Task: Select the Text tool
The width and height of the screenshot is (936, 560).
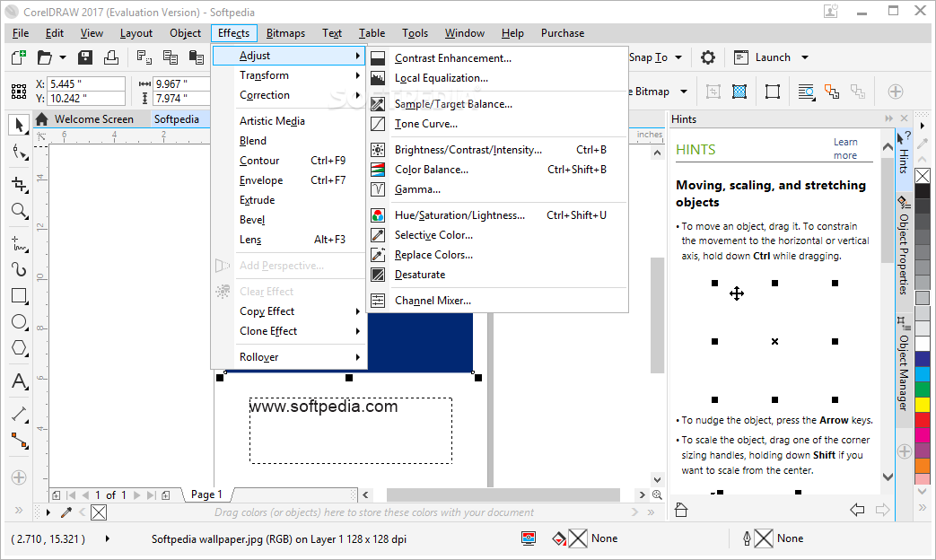Action: [19, 381]
